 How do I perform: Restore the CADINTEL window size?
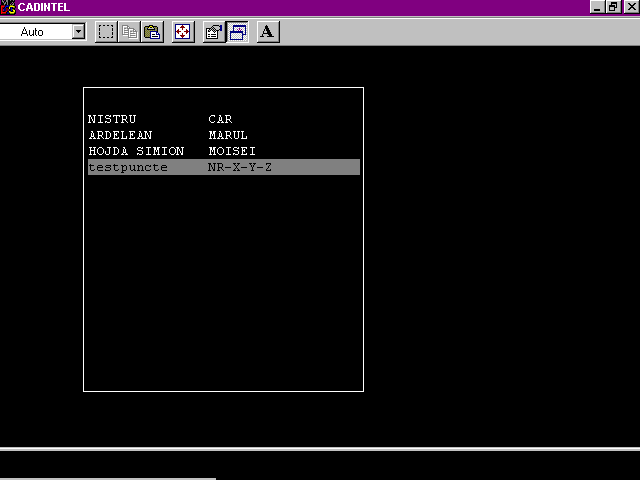pyautogui.click(x=613, y=7)
